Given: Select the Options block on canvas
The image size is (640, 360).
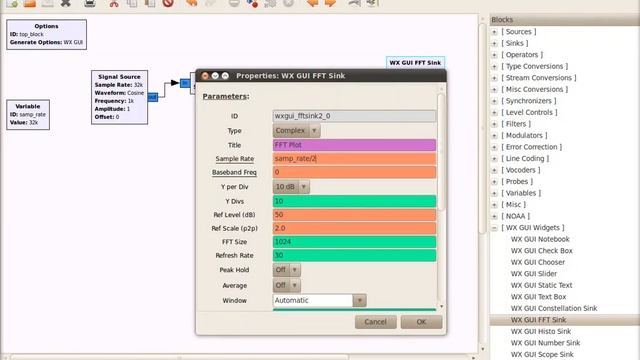Looking at the screenshot, I should coord(47,34).
